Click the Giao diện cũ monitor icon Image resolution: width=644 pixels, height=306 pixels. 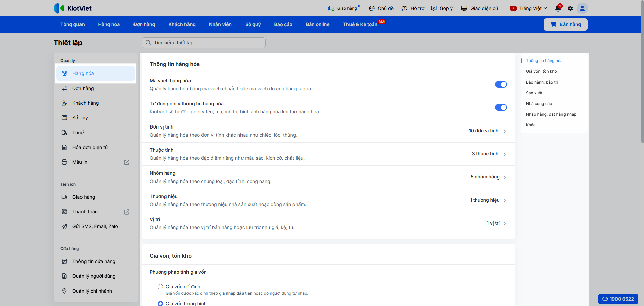464,8
